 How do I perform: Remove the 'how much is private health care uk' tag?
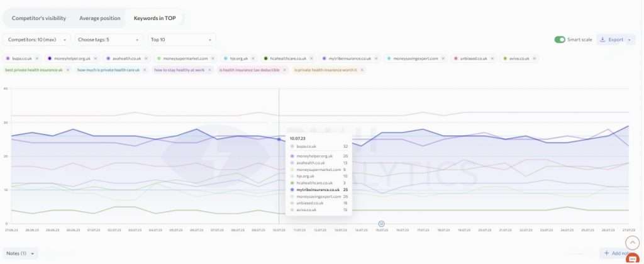coord(145,70)
